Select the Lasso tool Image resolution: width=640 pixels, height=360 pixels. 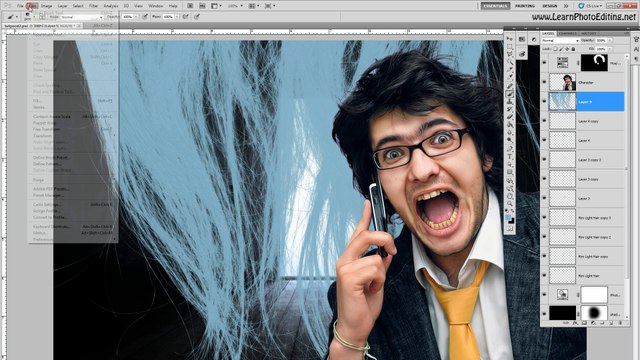[510, 54]
